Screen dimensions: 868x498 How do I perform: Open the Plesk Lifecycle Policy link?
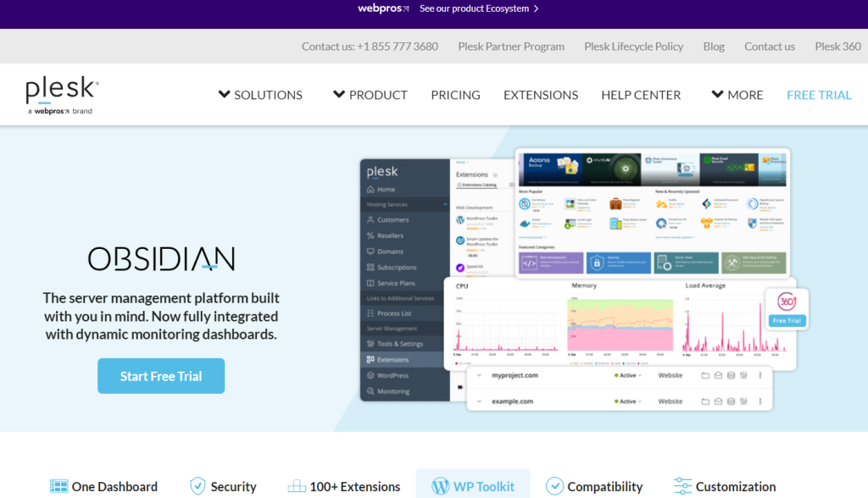pos(634,47)
